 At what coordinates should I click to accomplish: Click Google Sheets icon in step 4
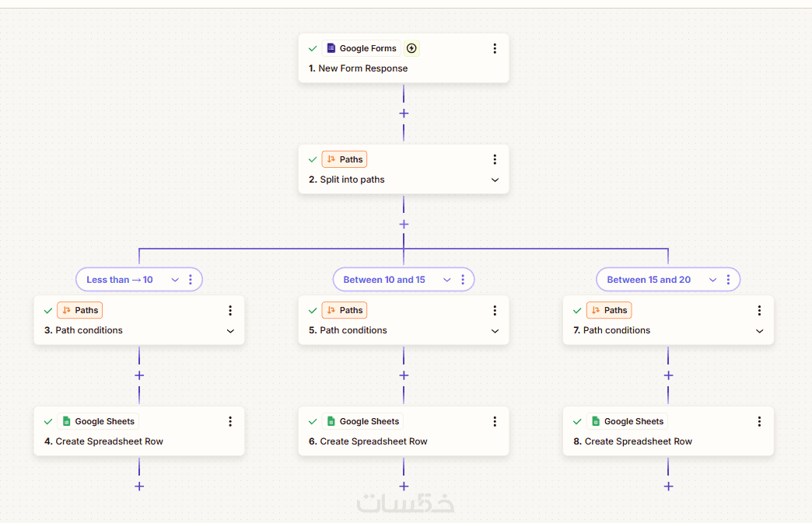point(66,422)
